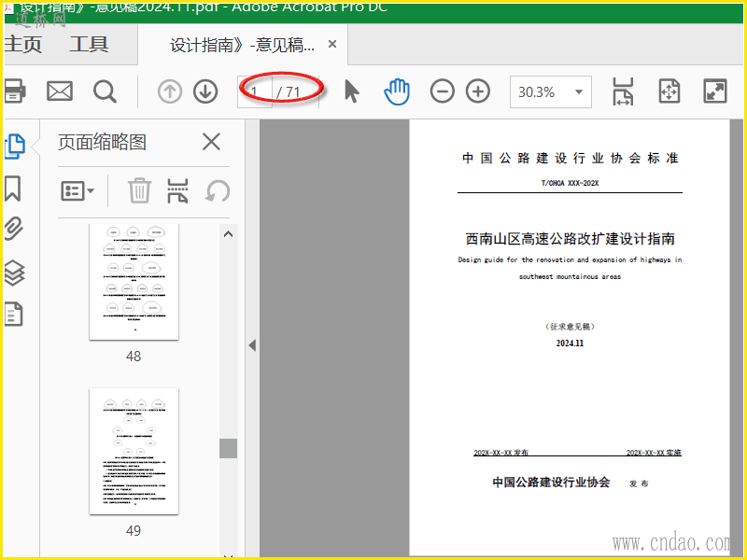The height and width of the screenshot is (560, 747).
Task: Select the page 48 thumbnail
Action: tap(134, 282)
